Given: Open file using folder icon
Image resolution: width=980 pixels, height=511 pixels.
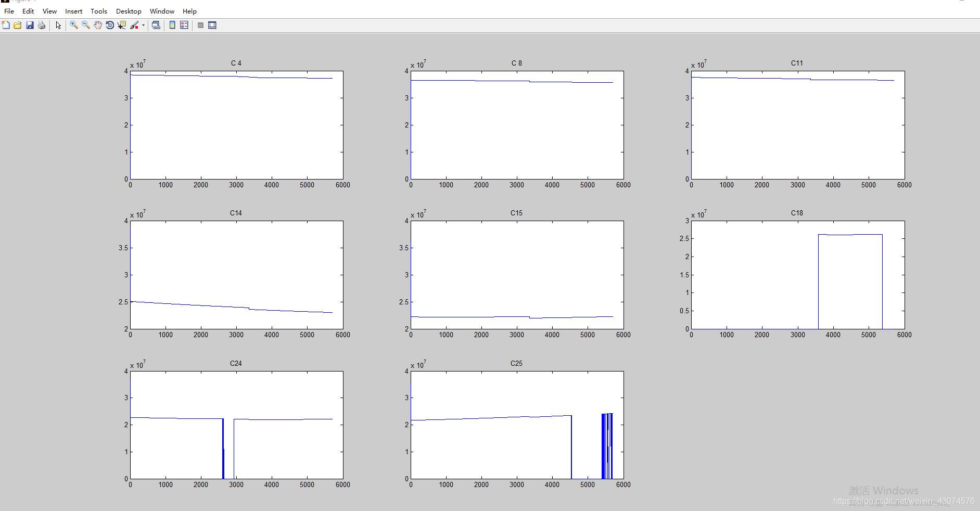Looking at the screenshot, I should click(18, 25).
